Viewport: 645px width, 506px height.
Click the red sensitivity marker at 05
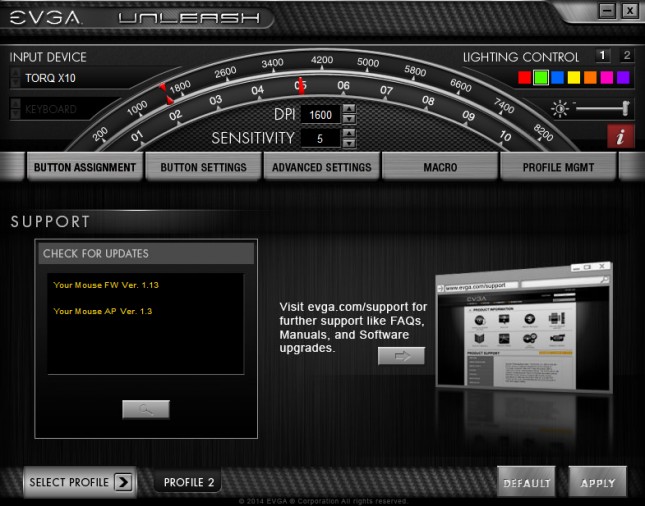tap(301, 86)
